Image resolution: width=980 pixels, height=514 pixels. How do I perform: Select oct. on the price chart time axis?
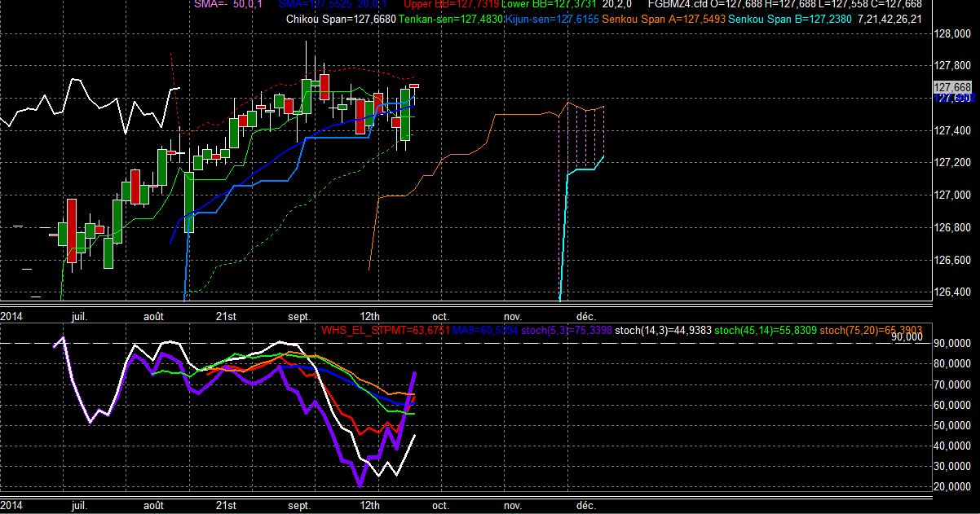click(x=440, y=315)
